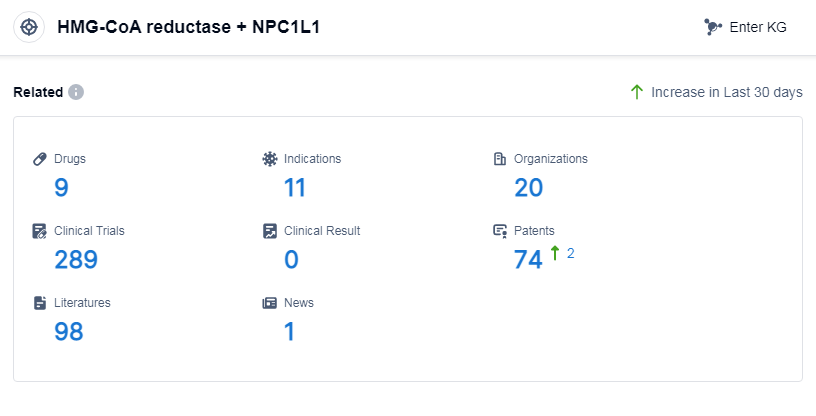Image resolution: width=816 pixels, height=416 pixels.
Task: Open the 289 Clinical Trials count
Action: coord(75,260)
